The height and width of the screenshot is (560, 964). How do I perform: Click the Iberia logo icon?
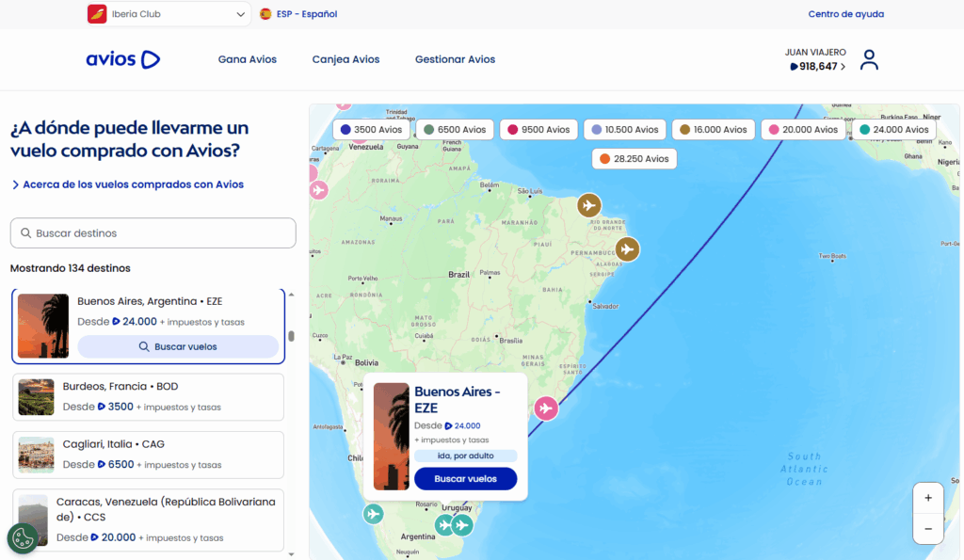coord(97,13)
